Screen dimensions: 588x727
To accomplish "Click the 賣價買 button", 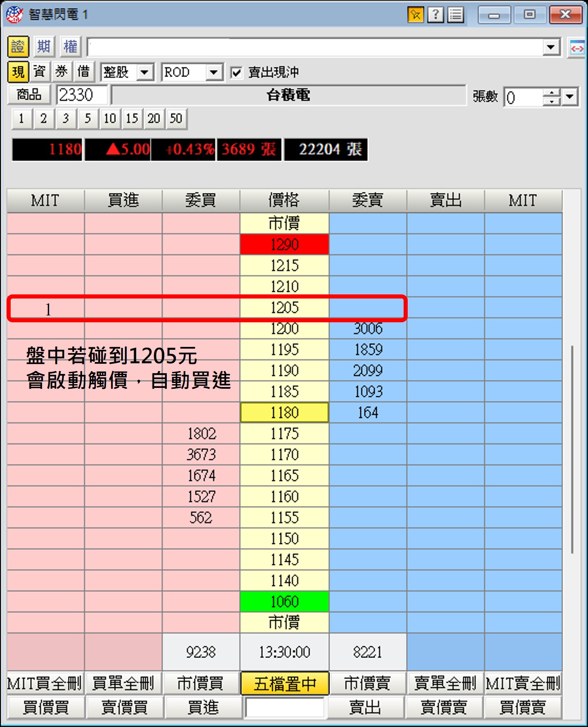I will pyautogui.click(x=125, y=707).
